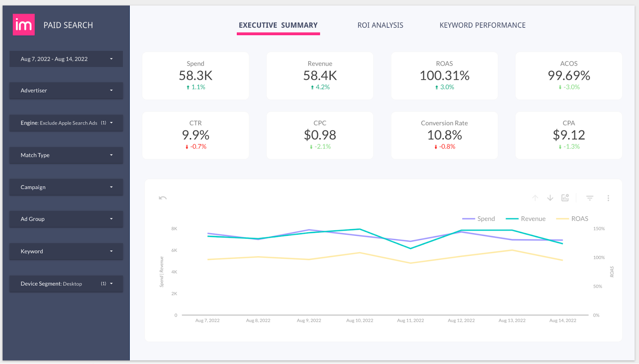This screenshot has height=364, width=639.
Task: Open the Device Segment: Desktop filter
Action: pos(66,284)
